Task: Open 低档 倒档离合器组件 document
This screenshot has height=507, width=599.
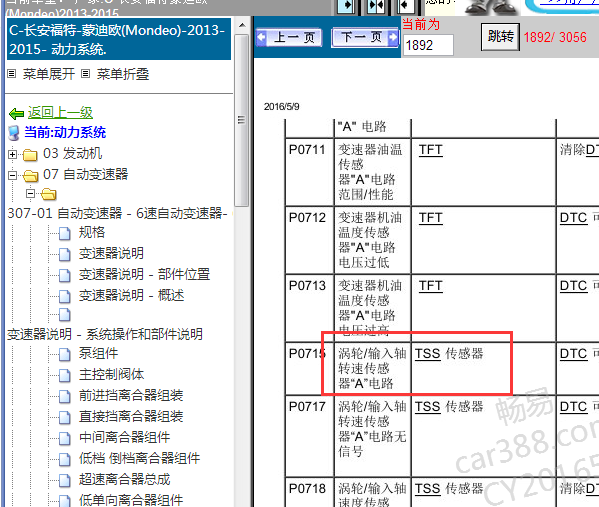Action: pos(139,458)
